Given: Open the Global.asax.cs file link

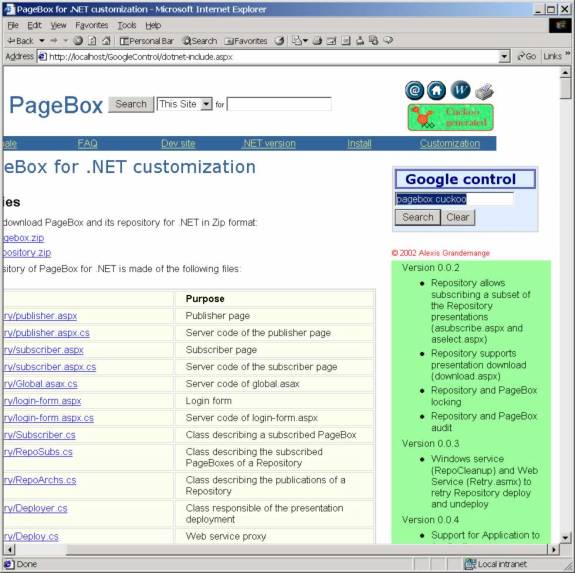Looking at the screenshot, I should (40, 384).
